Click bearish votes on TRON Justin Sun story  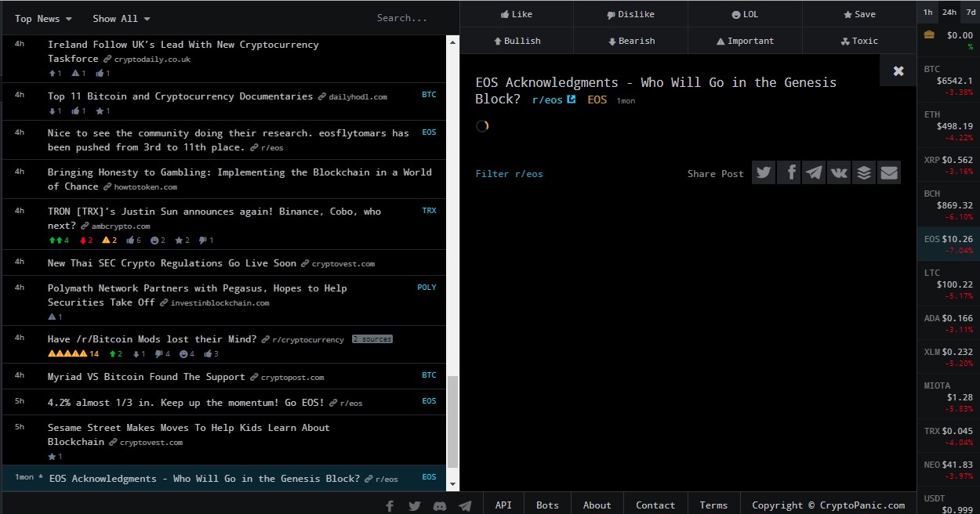pyautogui.click(x=86, y=241)
